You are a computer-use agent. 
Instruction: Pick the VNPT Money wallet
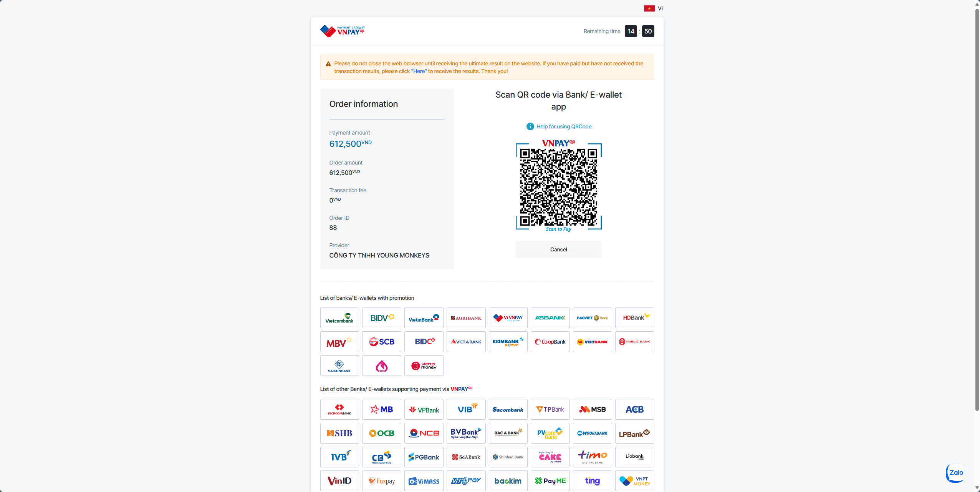(x=635, y=481)
